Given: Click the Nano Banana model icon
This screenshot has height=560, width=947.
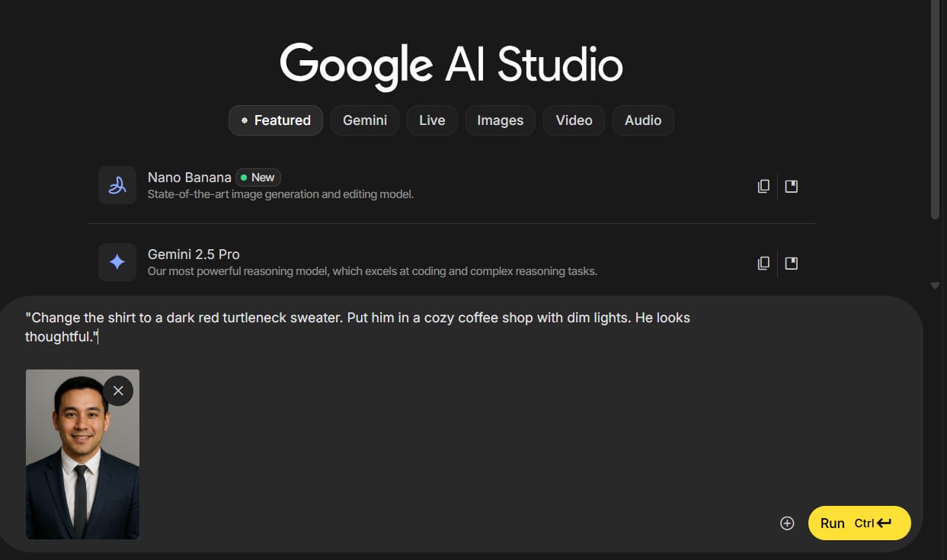Looking at the screenshot, I should 117,185.
